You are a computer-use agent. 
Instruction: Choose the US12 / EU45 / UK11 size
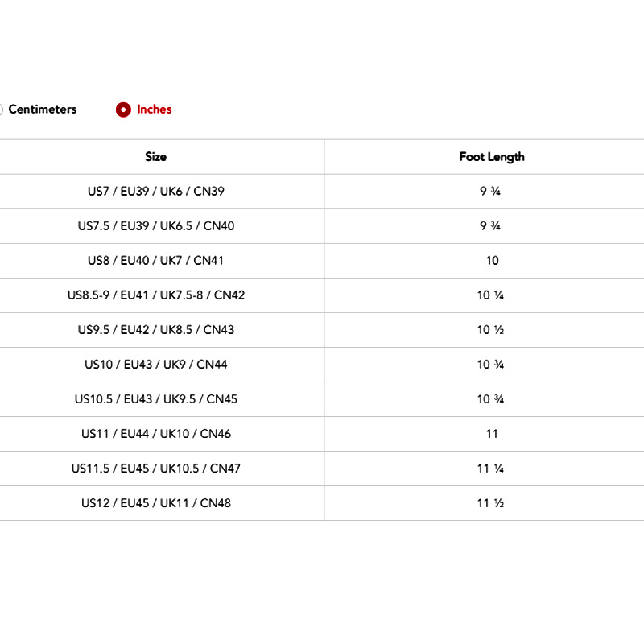(x=156, y=503)
